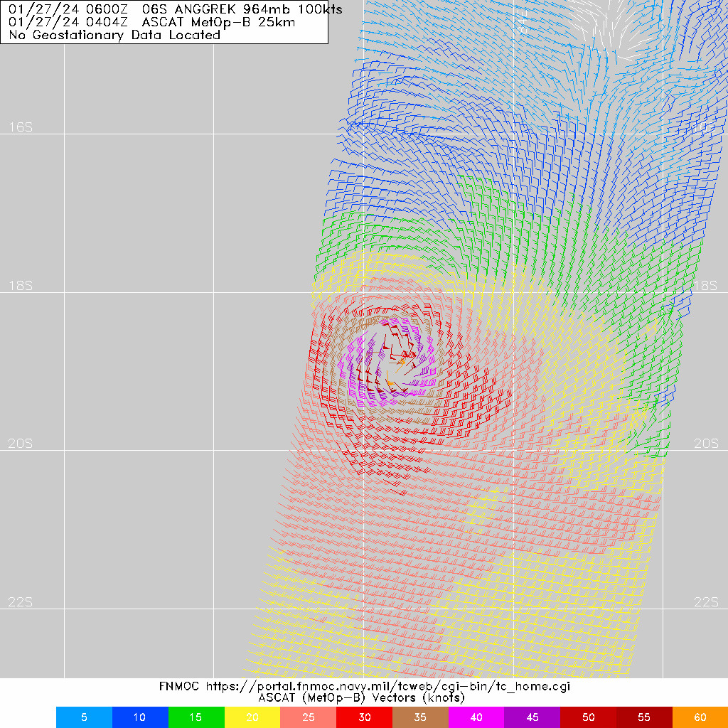The width and height of the screenshot is (728, 728).
Task: Click the ASCAT MetOp-B 25km header line
Action: [152, 22]
